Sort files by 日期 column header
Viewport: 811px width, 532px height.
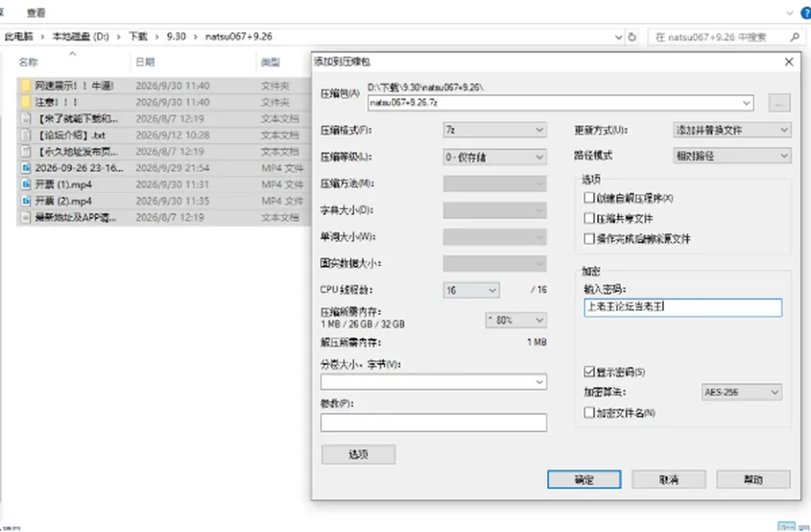145,62
